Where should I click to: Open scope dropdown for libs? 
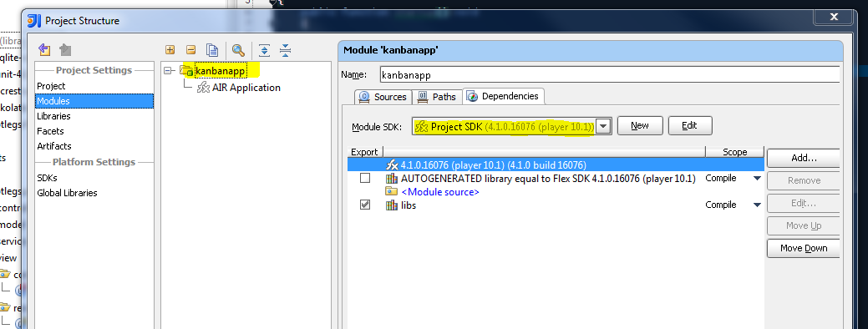click(757, 205)
